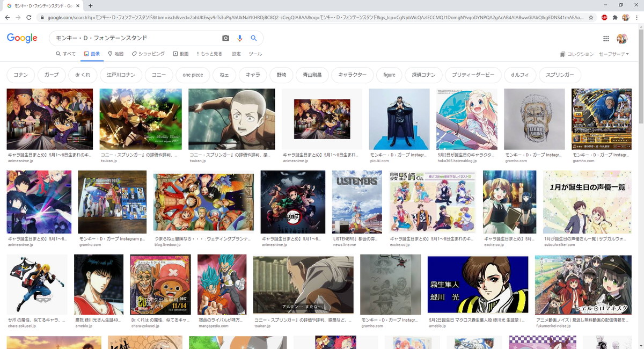Open a new browser tab
This screenshot has width=644, height=349.
(x=90, y=5)
